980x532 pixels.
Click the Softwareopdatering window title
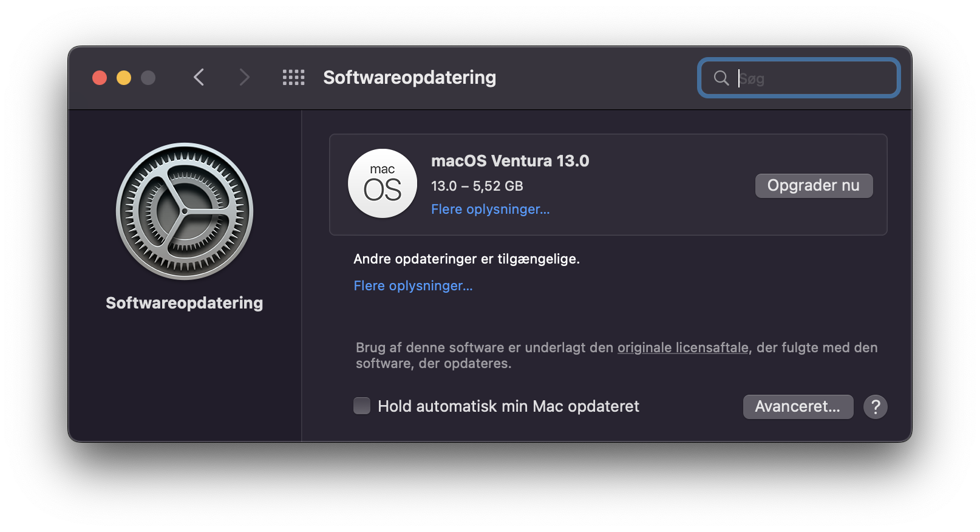(x=410, y=78)
